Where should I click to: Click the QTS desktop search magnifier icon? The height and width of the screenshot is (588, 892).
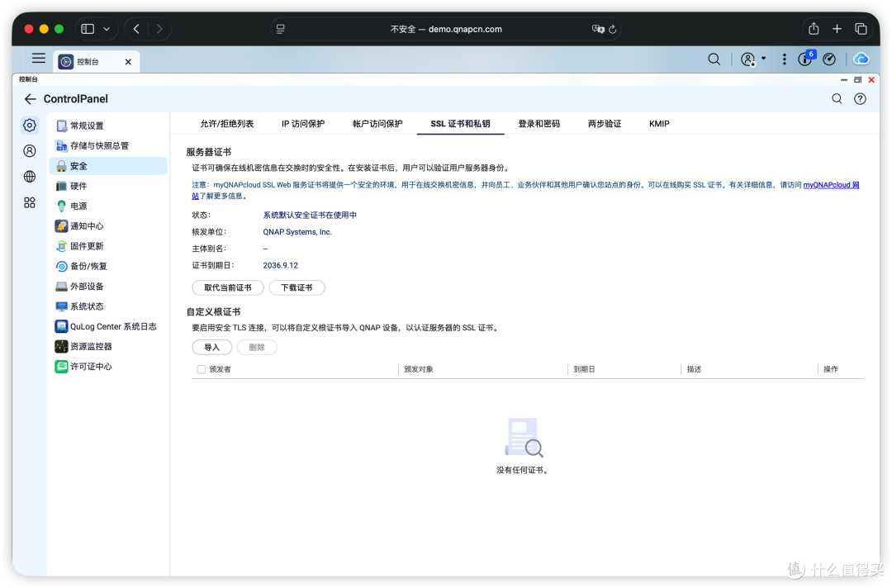[x=714, y=59]
